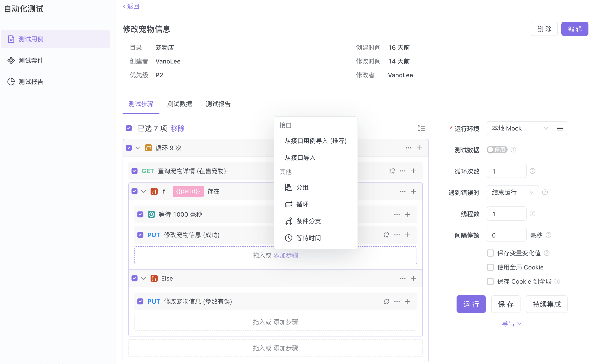Viewport: 592px width, 364px height.
Task: Click sync icon on GET 查询宠物详情 step
Action: [392, 171]
